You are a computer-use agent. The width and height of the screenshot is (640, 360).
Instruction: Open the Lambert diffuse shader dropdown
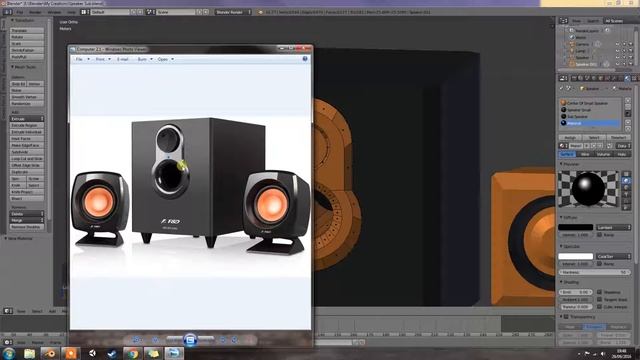[x=613, y=227]
